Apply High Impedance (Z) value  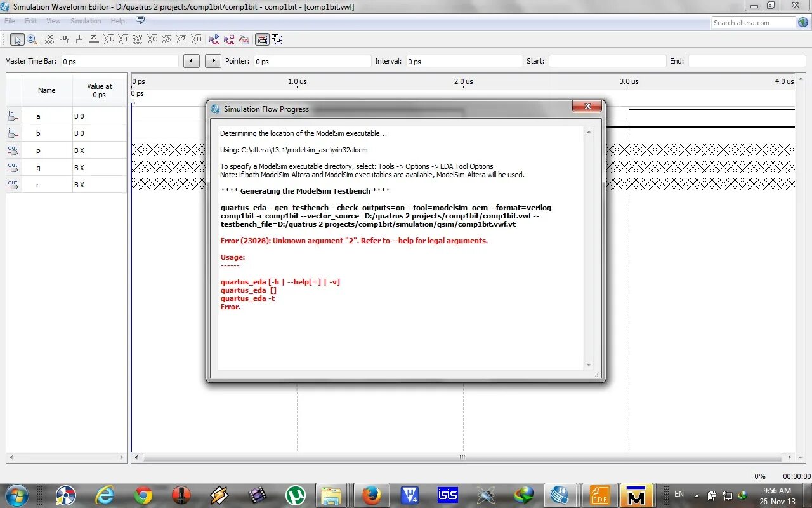(x=94, y=39)
